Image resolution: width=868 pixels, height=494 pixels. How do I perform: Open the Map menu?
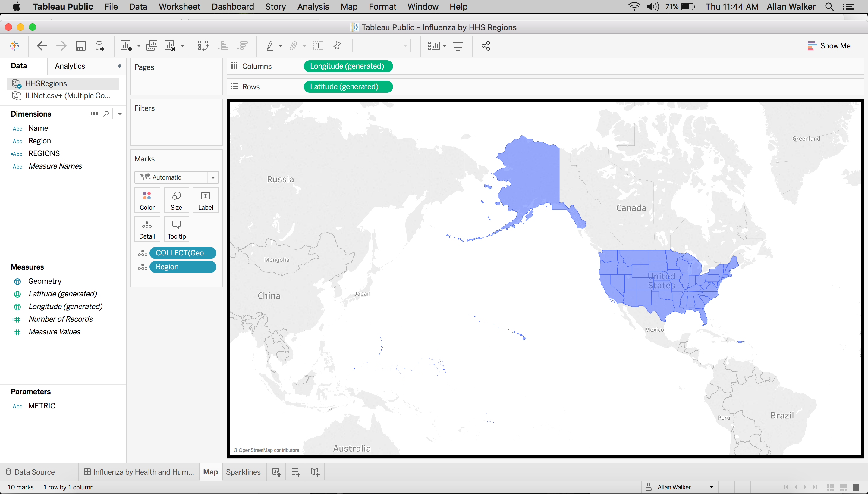(x=349, y=6)
